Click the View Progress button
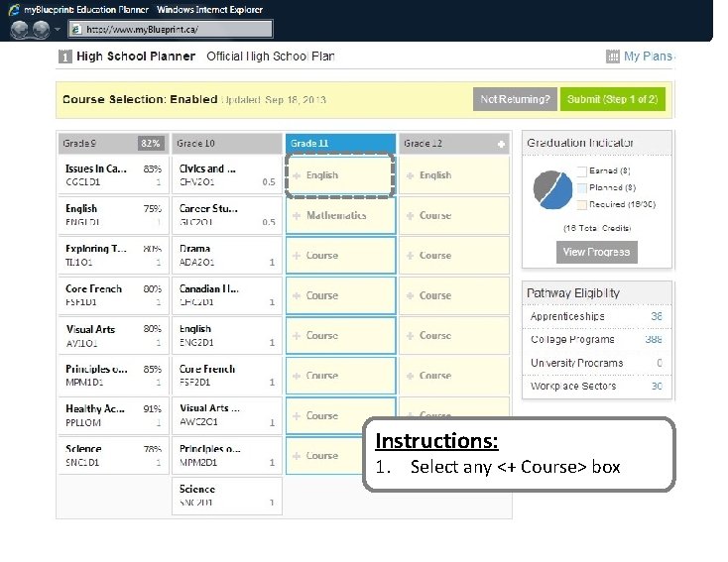 597,252
